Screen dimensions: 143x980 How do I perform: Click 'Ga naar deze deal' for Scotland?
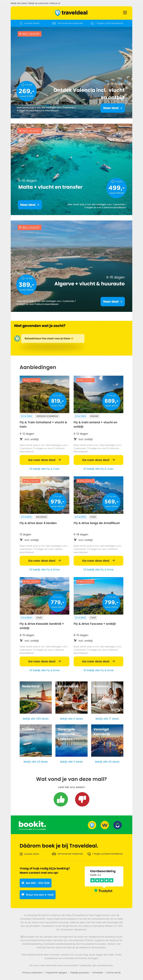point(44,460)
